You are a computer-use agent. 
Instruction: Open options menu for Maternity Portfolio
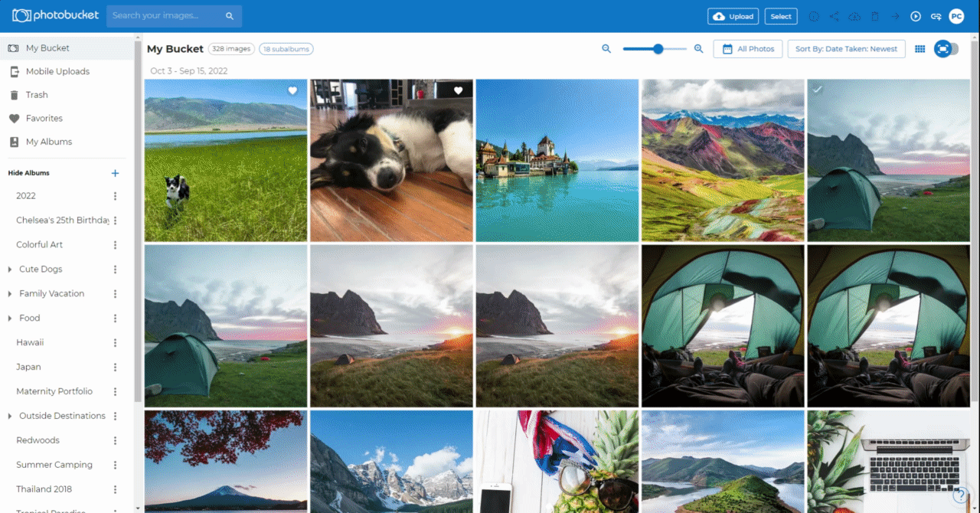tap(116, 392)
